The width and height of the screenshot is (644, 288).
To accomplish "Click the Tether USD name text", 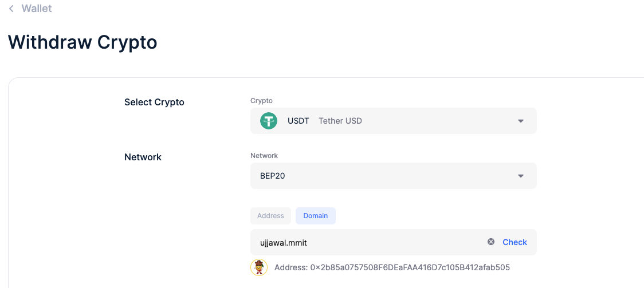I will pos(340,121).
